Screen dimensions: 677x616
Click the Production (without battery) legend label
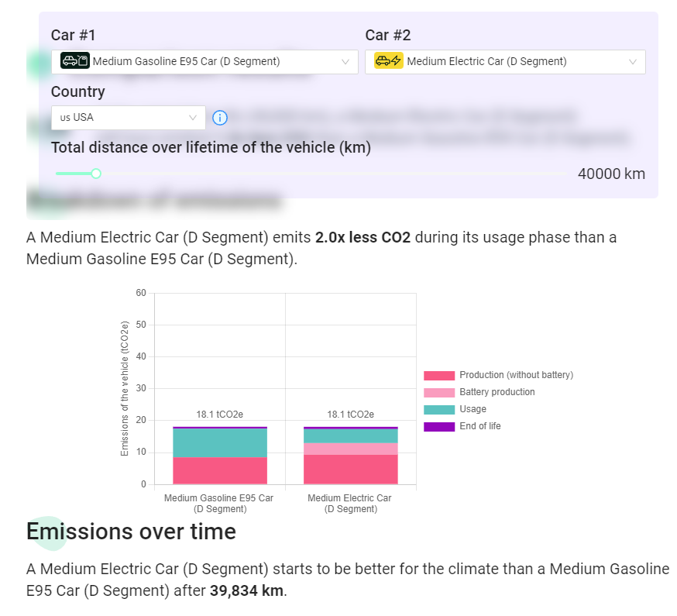click(x=516, y=375)
